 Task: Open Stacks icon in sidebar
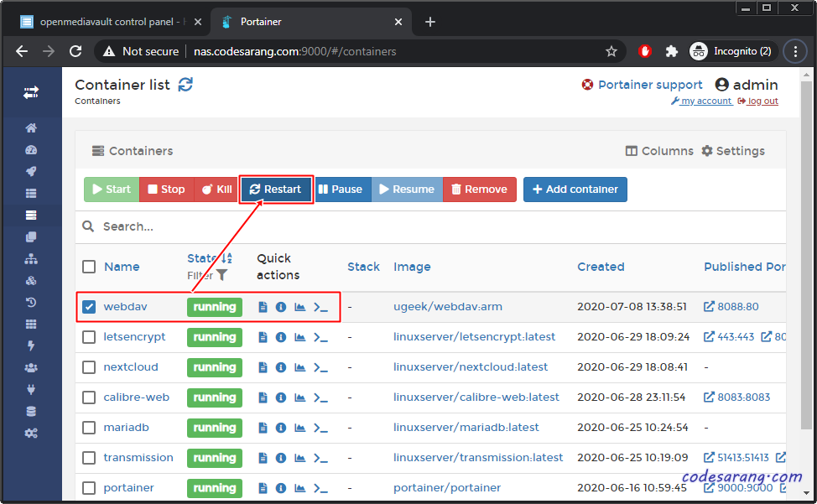(31, 193)
